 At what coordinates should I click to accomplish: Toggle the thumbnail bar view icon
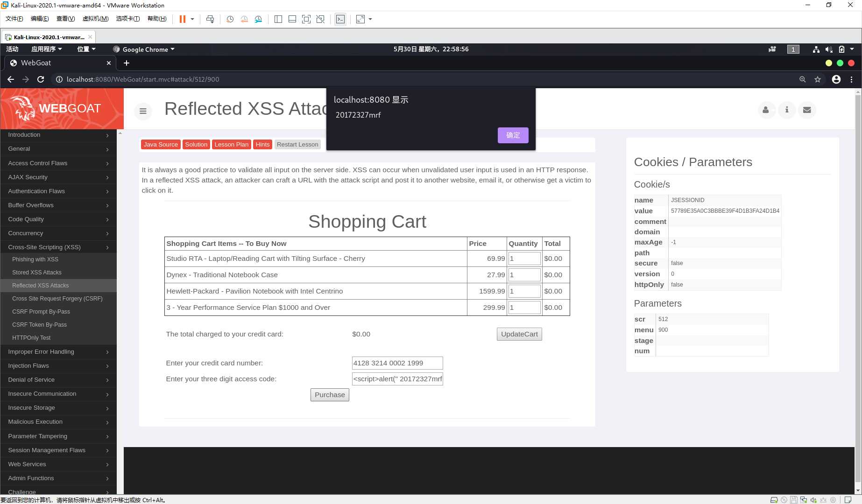[292, 19]
